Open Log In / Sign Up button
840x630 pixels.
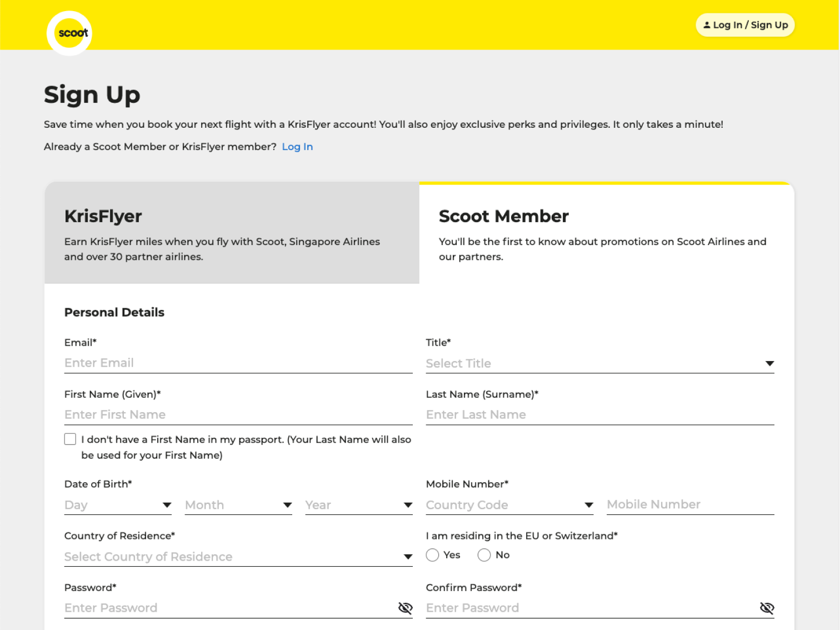(x=745, y=25)
